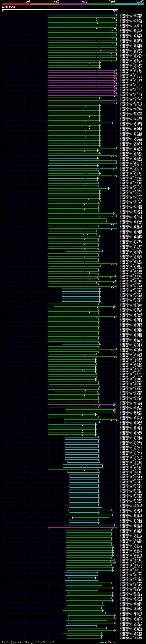Screen dimensions: 146x644
Task: Click the cyan alignment bar of B2BGU0
Action: coord(85,251)
